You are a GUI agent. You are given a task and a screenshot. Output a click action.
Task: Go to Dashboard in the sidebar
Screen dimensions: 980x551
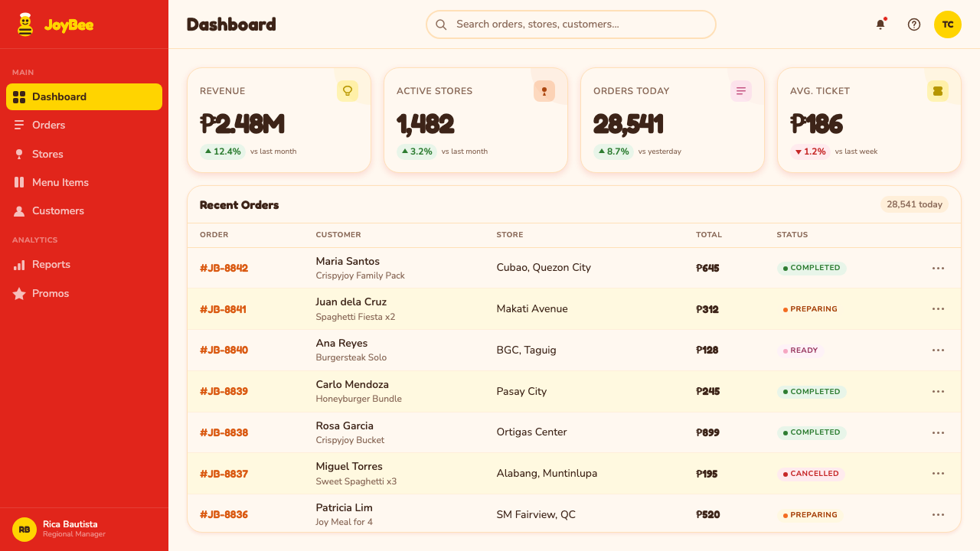click(x=84, y=97)
